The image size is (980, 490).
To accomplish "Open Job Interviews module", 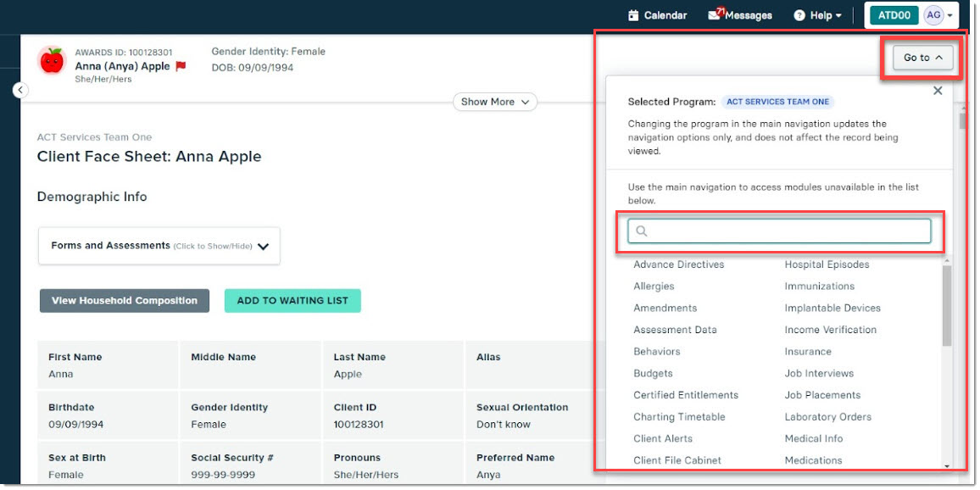I will tap(820, 374).
